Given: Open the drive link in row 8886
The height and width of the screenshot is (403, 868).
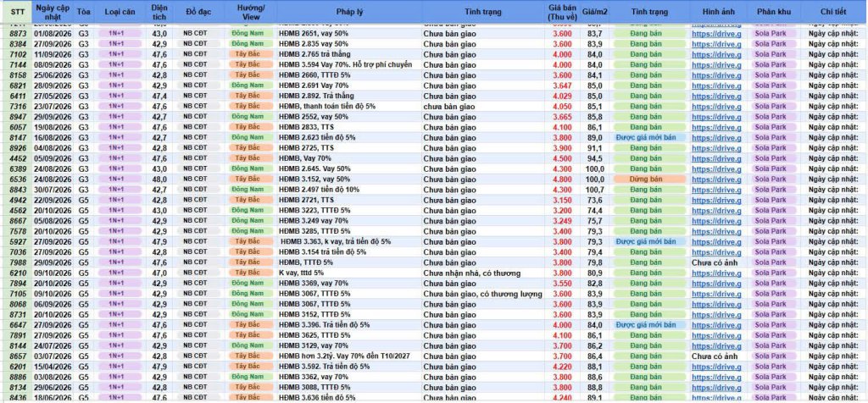Looking at the screenshot, I should tap(716, 377).
